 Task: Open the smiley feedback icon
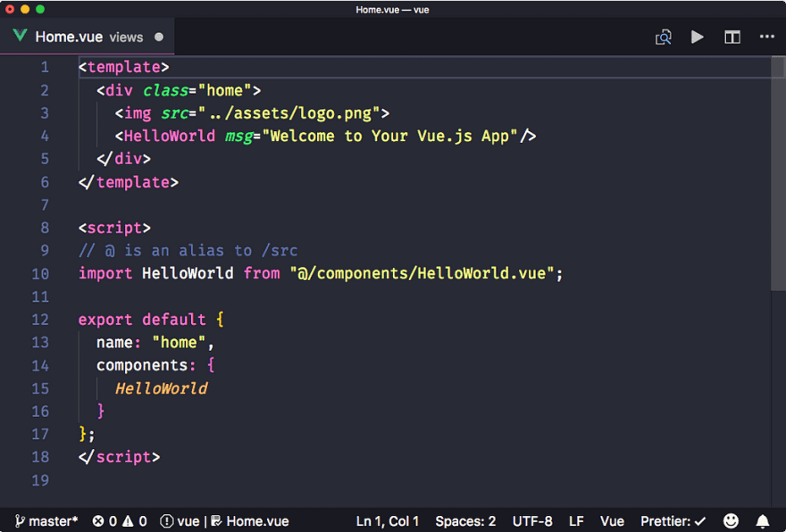coord(731,521)
